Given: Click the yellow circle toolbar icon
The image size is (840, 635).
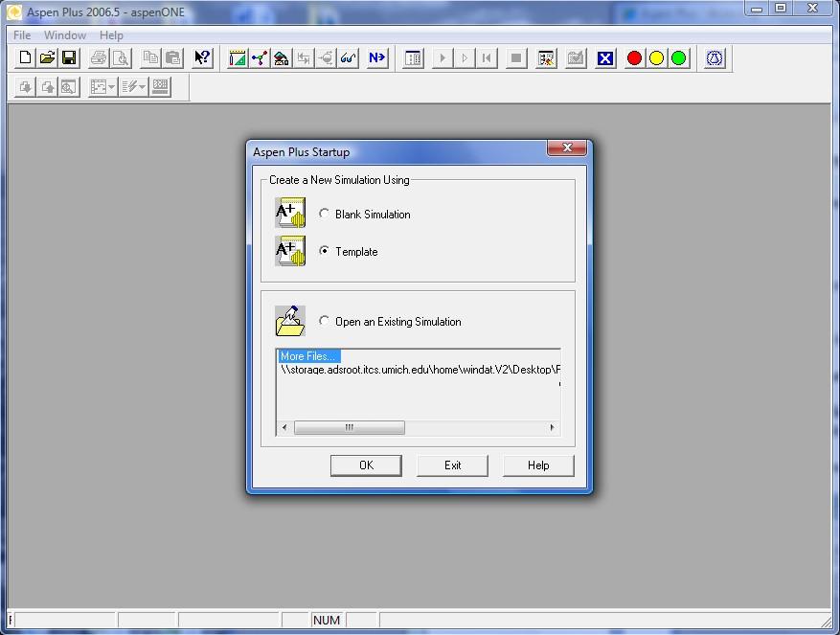Looking at the screenshot, I should pos(656,58).
